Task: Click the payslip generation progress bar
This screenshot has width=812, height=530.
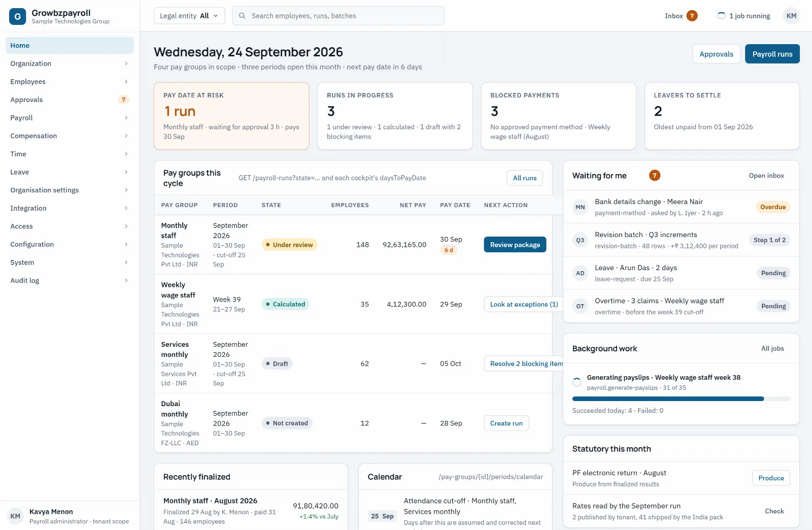Action: click(x=681, y=399)
